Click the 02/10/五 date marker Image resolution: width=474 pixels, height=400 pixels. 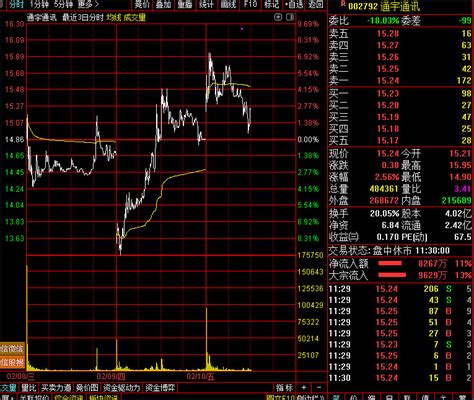click(201, 377)
